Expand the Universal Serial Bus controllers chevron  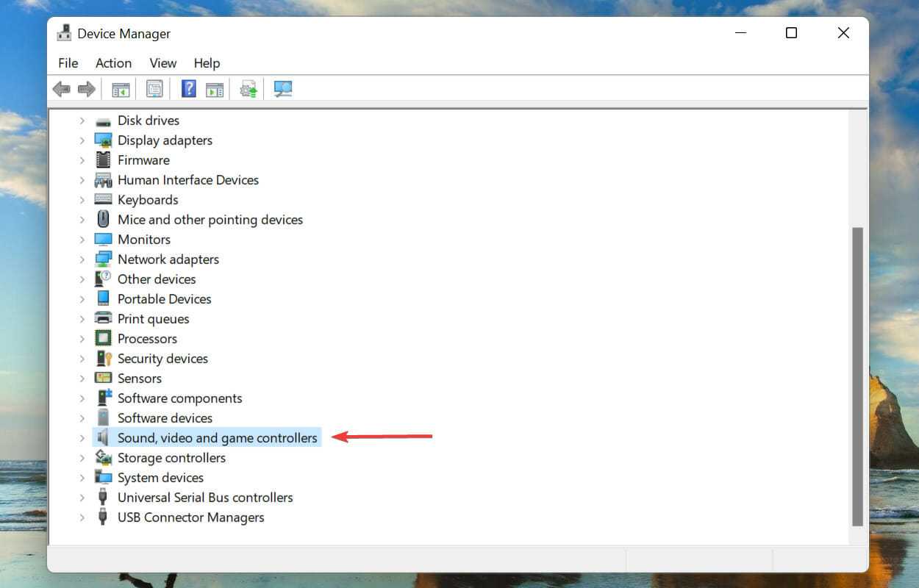click(82, 498)
